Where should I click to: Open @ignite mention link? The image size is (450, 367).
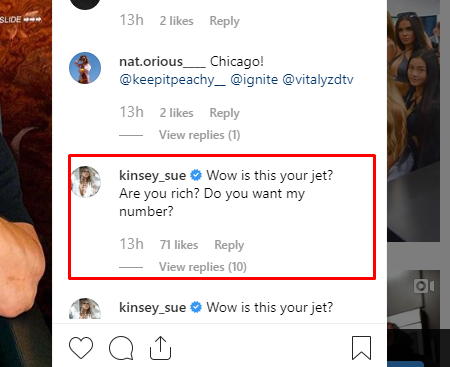(254, 80)
